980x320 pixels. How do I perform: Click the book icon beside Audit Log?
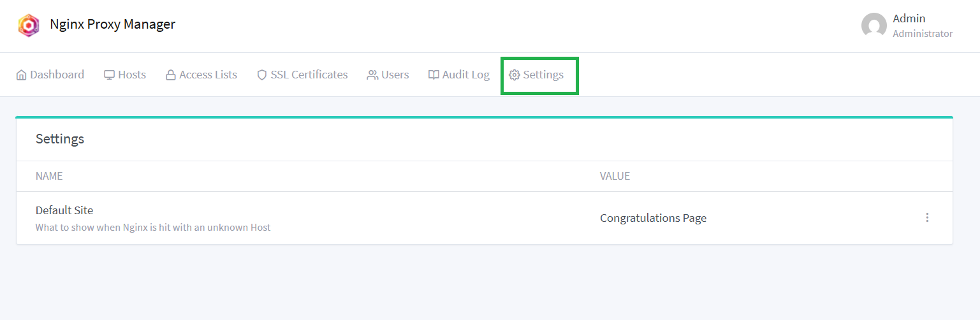[x=434, y=75]
